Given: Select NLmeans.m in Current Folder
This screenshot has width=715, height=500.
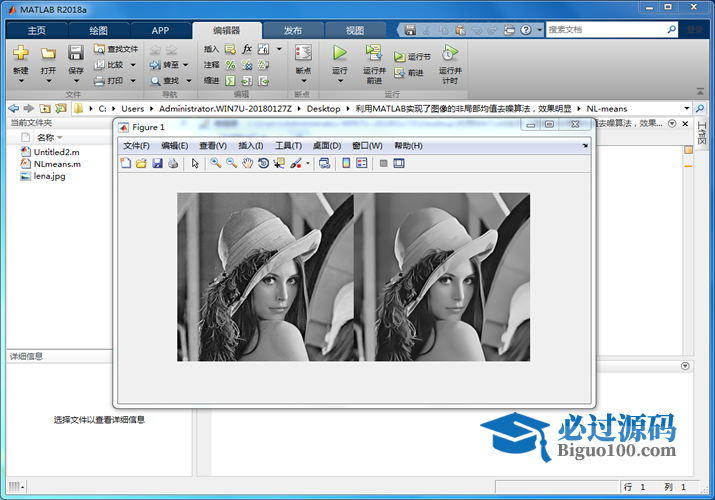Looking at the screenshot, I should 56,163.
